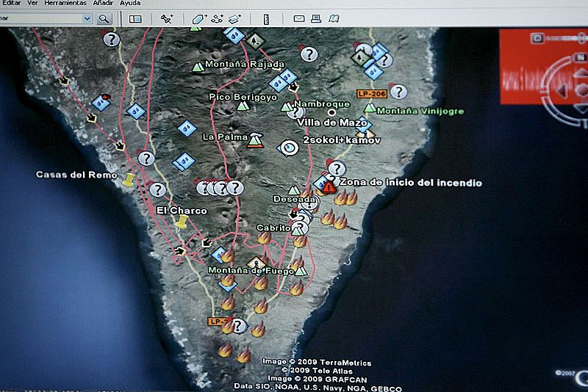This screenshot has height=392, width=588.
Task: Select the add path tool
Action: [x=217, y=19]
